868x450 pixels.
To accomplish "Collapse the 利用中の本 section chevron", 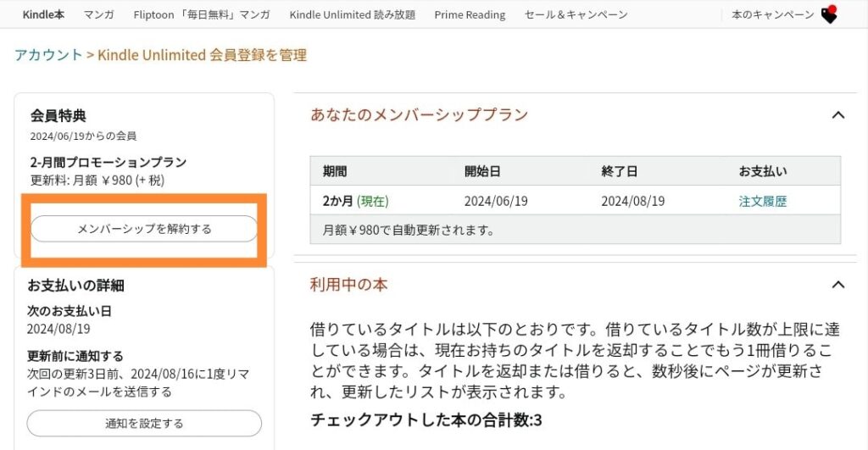I will pos(838,285).
